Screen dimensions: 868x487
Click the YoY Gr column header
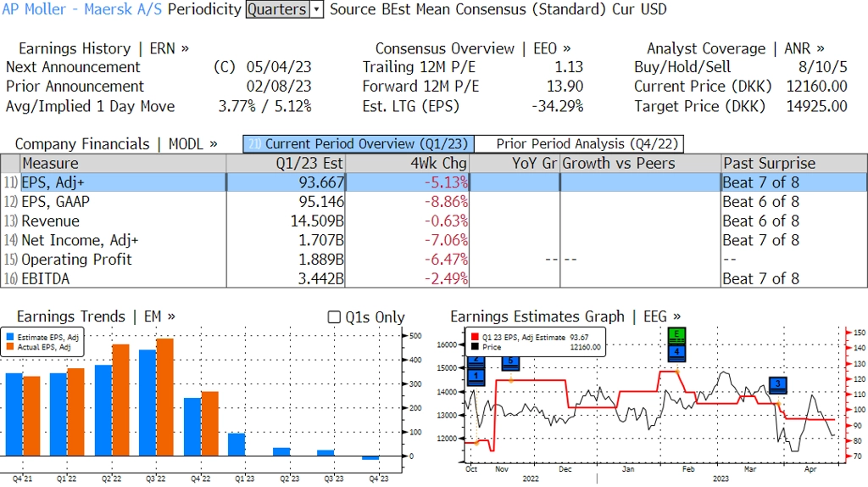(515, 164)
